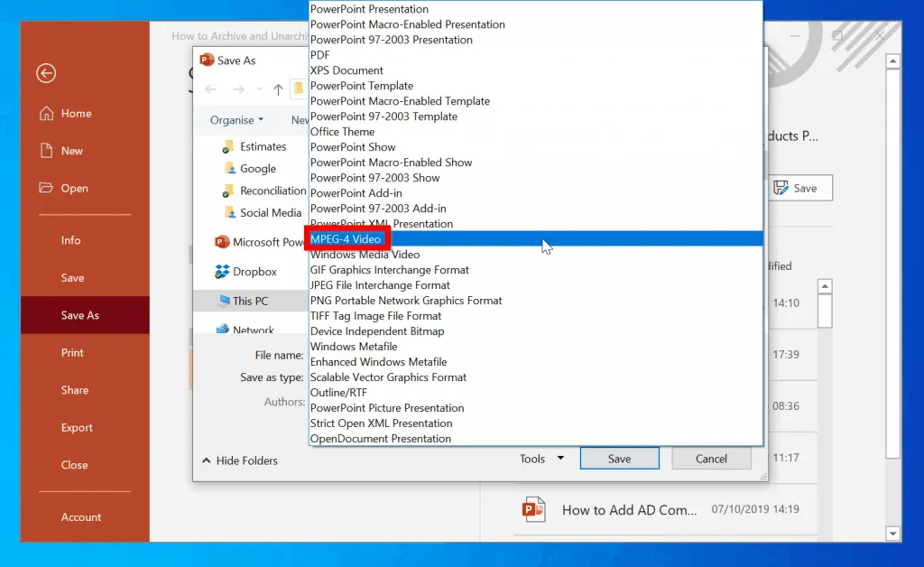Choose PowerPoint 97-2003 Presentation format
The width and height of the screenshot is (924, 567).
536,40
